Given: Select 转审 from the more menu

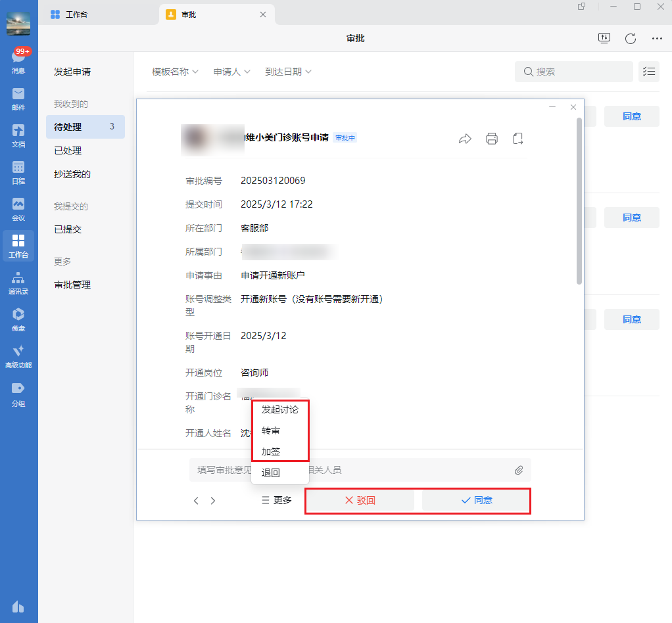Looking at the screenshot, I should [271, 430].
